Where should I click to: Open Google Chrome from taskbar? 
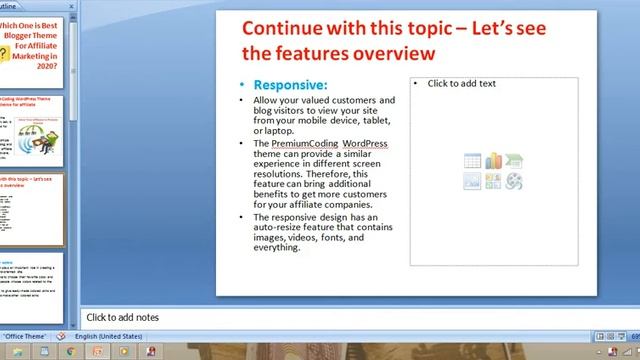[x=71, y=351]
